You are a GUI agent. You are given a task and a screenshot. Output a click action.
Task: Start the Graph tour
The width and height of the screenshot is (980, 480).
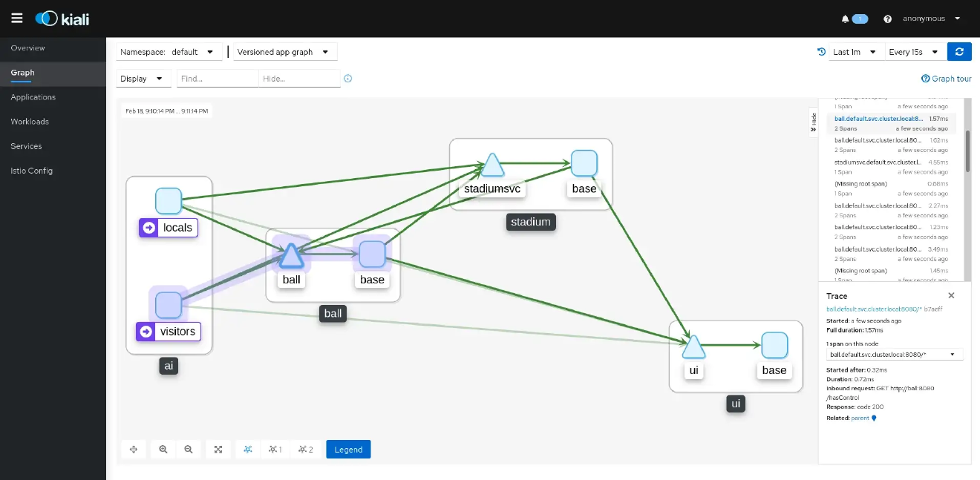[946, 78]
